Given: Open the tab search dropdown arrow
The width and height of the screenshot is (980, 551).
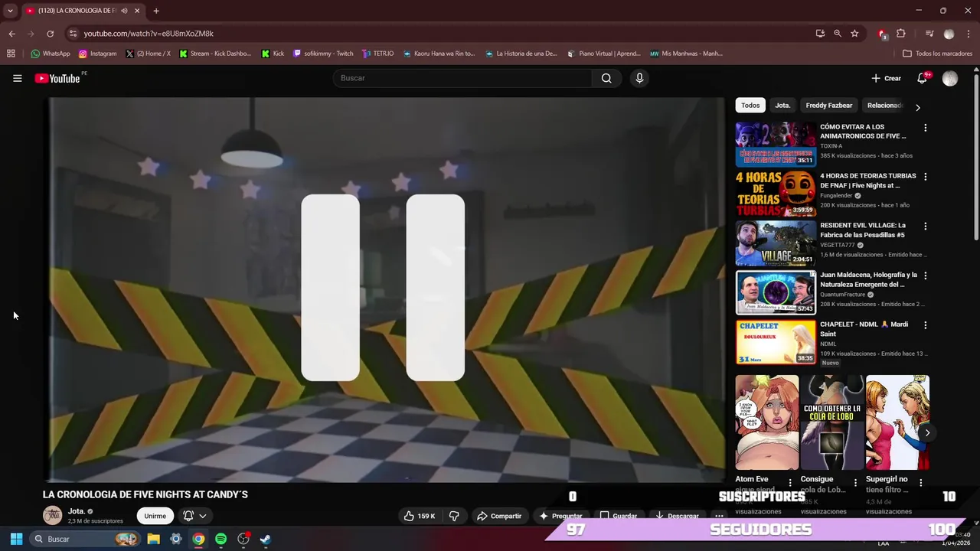Looking at the screenshot, I should 10,11.
